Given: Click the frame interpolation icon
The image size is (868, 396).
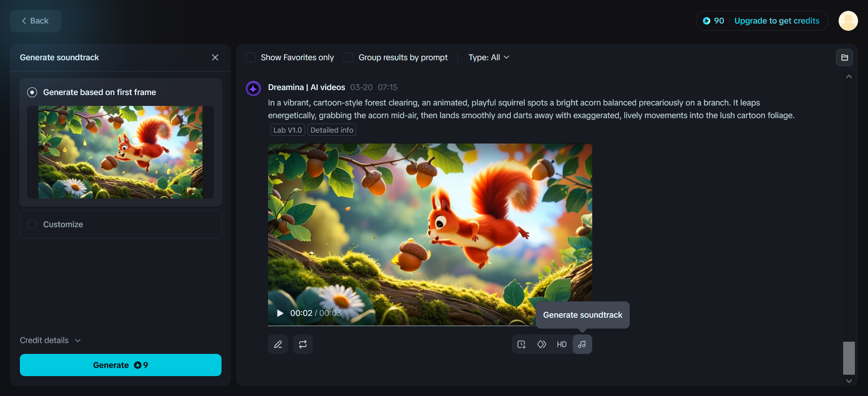Looking at the screenshot, I should pos(542,344).
